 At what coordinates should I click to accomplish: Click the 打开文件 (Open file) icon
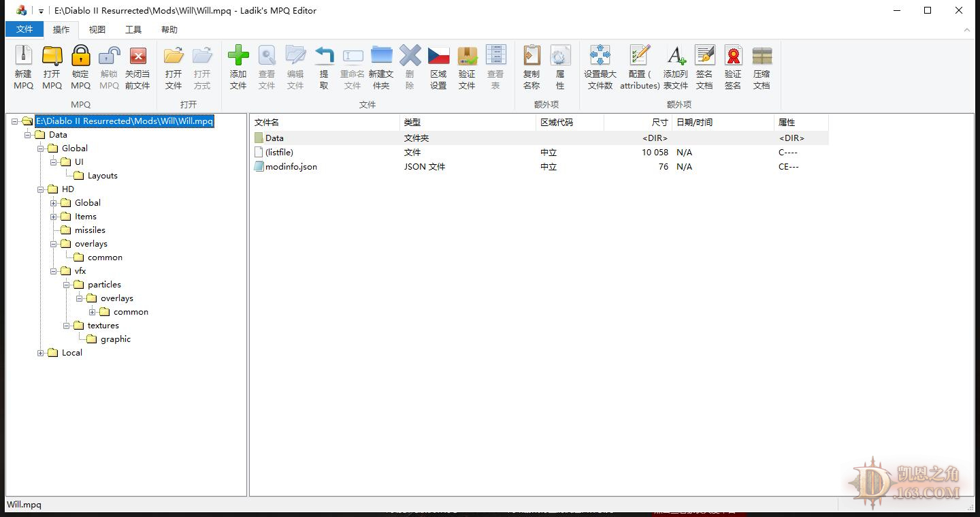click(x=174, y=56)
